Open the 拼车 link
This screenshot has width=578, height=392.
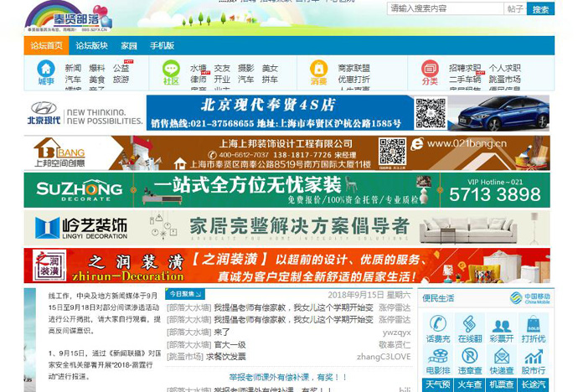click(270, 80)
